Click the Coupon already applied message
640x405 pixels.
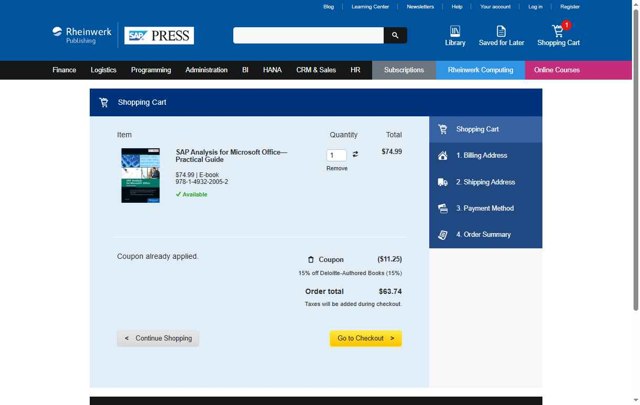[158, 256]
